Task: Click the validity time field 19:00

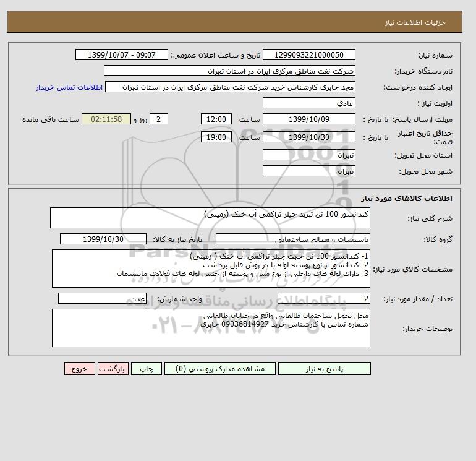Action: pyautogui.click(x=216, y=137)
